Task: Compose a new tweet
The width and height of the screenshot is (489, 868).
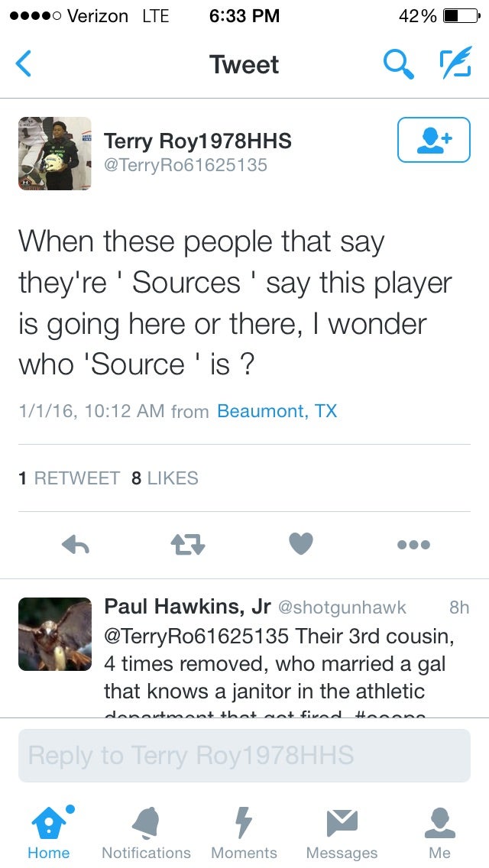Action: click(x=454, y=64)
